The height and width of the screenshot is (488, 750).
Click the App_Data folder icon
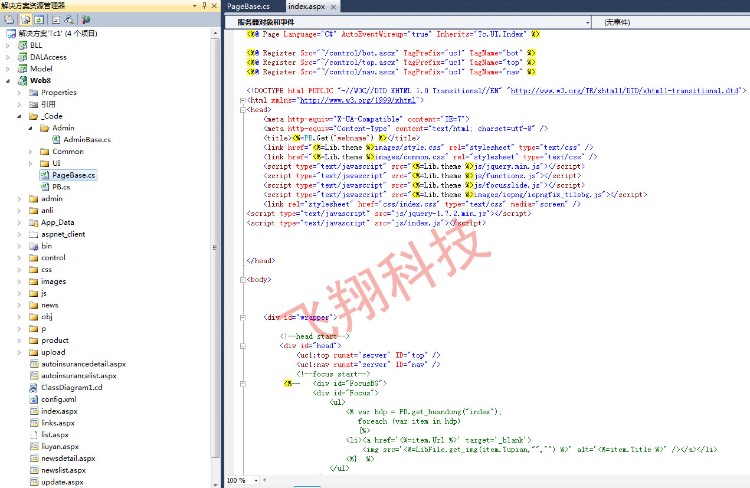point(32,222)
